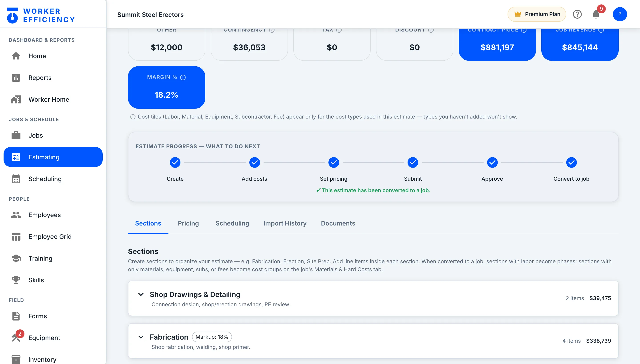
Task: Open Training graduation cap item
Action: click(53, 258)
